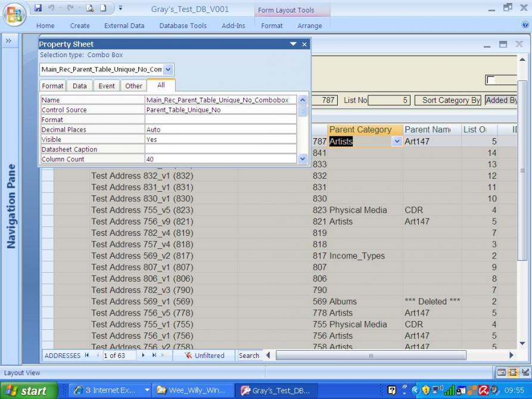Viewport: 532px width, 399px height.
Task: Switch to Design View in status bar
Action: (524, 373)
